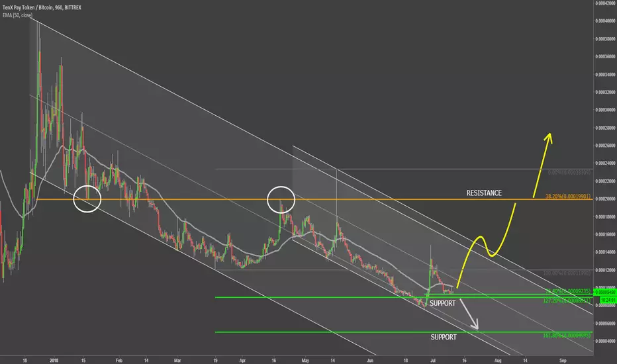Viewport: 617px width, 364px height.
Task: Click the Sep label on the time axis
Action: [563, 361]
